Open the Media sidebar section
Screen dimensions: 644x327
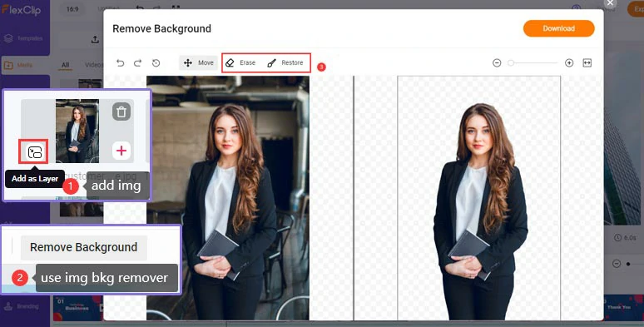click(18, 65)
